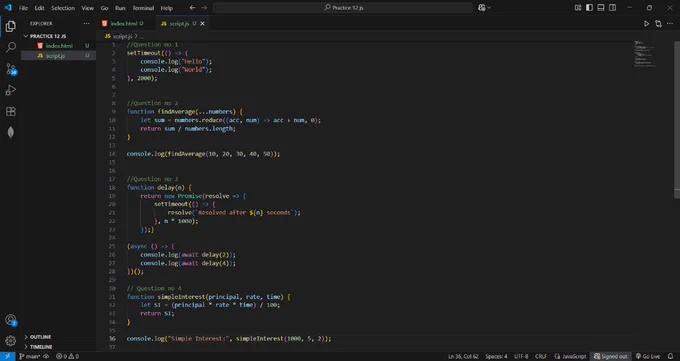
Task: Close the script.js tab
Action: coord(202,23)
